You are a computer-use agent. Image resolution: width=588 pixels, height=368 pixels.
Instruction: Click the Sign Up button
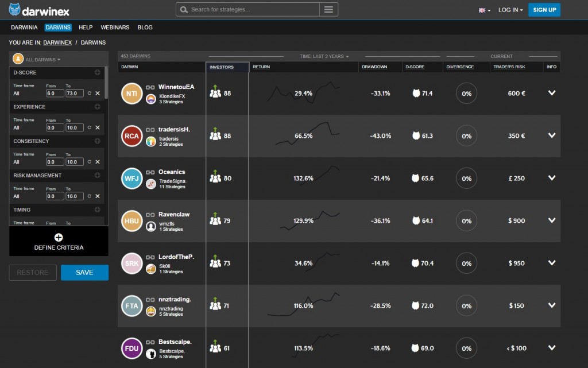click(x=544, y=10)
